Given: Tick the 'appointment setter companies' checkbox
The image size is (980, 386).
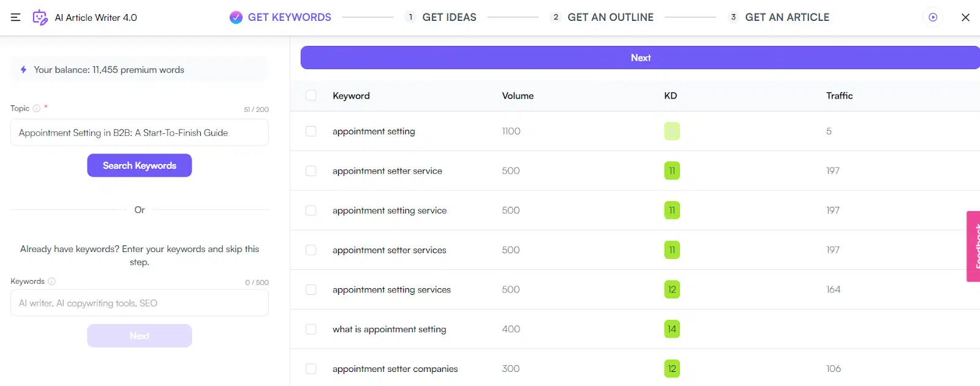Looking at the screenshot, I should point(311,369).
